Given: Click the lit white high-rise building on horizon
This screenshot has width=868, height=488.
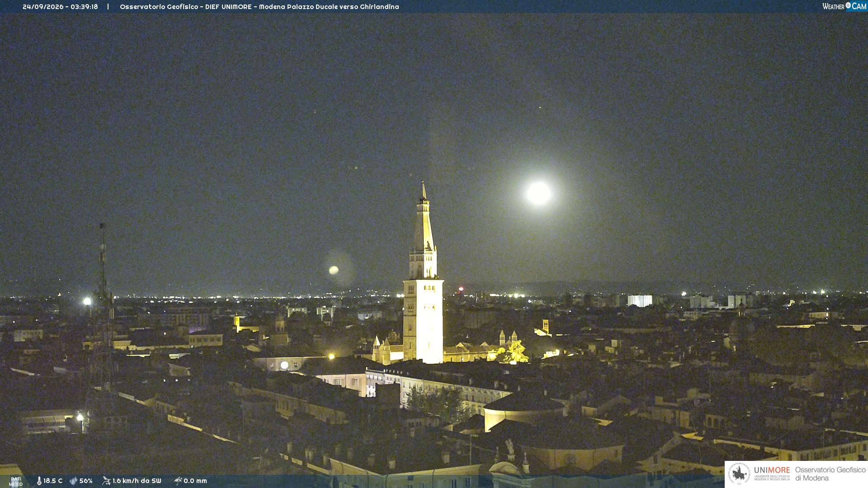Looking at the screenshot, I should (640, 300).
